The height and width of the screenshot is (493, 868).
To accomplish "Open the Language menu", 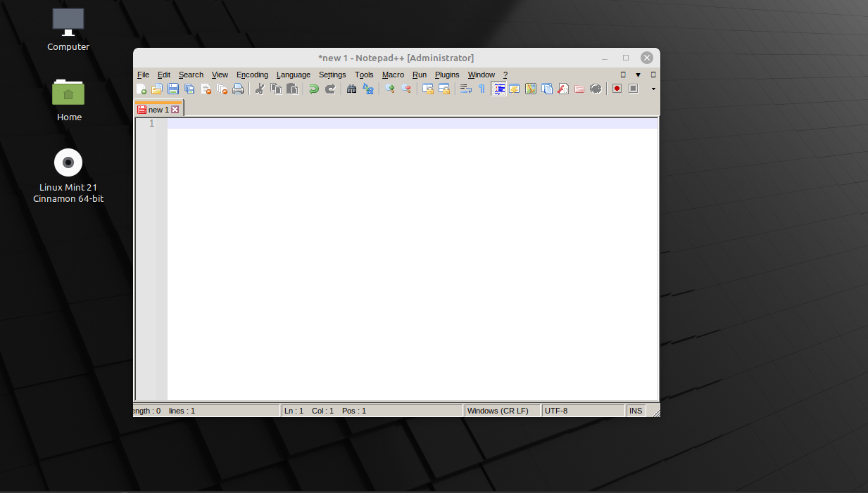I will coord(294,75).
